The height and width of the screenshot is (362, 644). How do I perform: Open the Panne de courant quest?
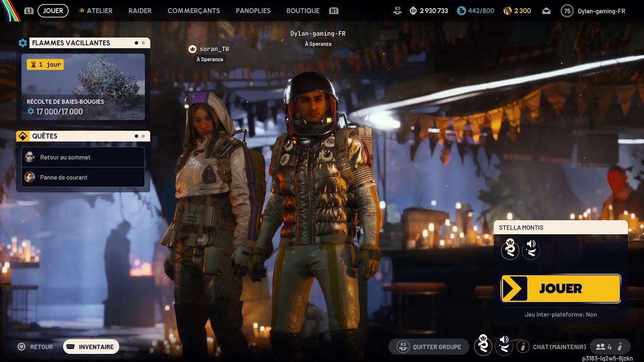[83, 177]
